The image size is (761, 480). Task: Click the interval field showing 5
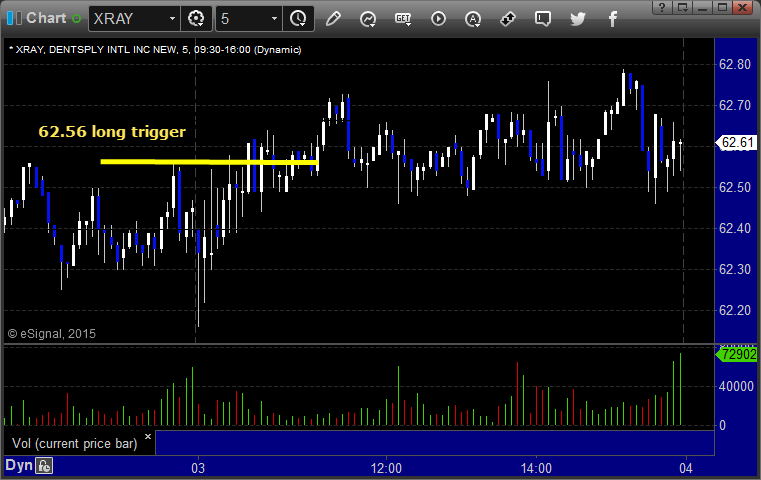[242, 18]
